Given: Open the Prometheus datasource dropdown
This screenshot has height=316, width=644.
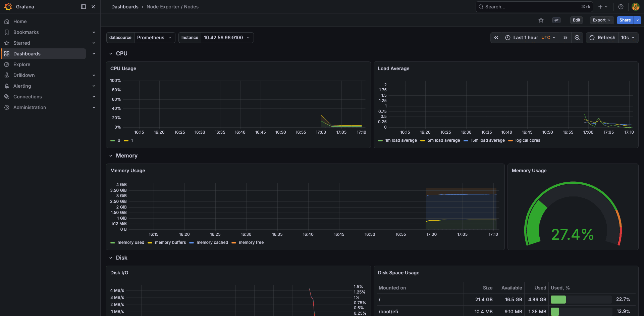Looking at the screenshot, I should 154,38.
